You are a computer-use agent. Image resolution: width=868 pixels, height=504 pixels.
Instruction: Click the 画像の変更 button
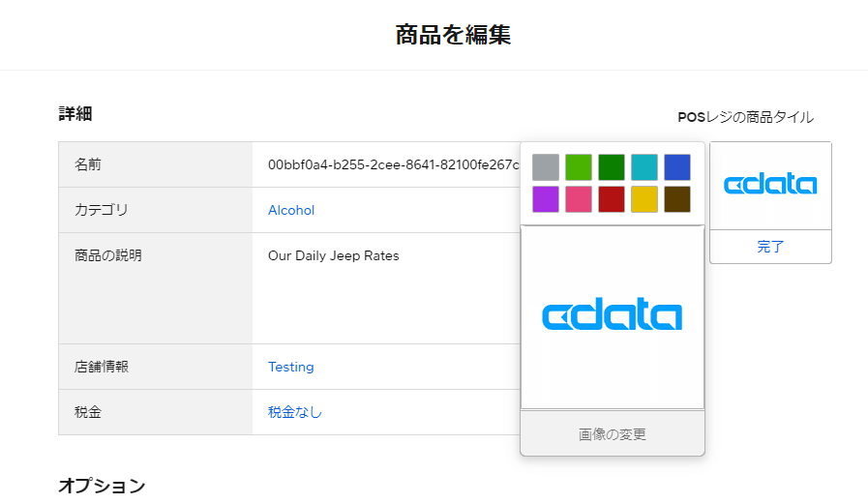point(613,434)
